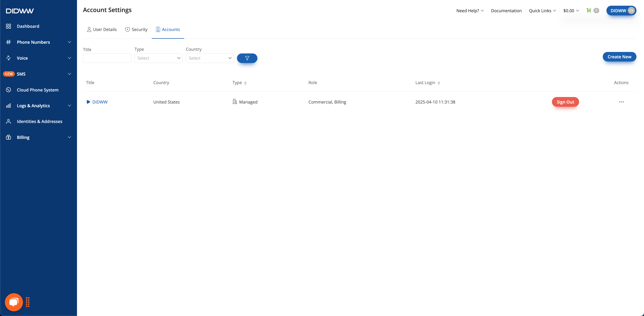
Task: Expand the SMS sidebar menu chevron
Action: (x=69, y=74)
